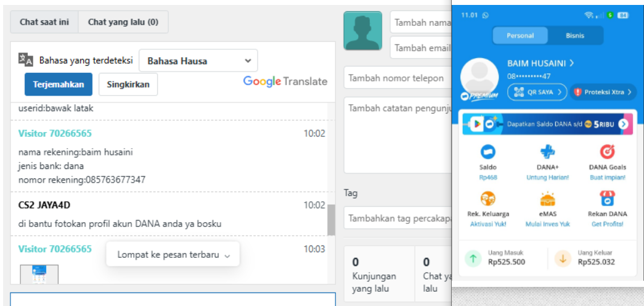The image size is (644, 306).
Task: Click the WhatsApp status bar icon
Action: click(x=486, y=15)
